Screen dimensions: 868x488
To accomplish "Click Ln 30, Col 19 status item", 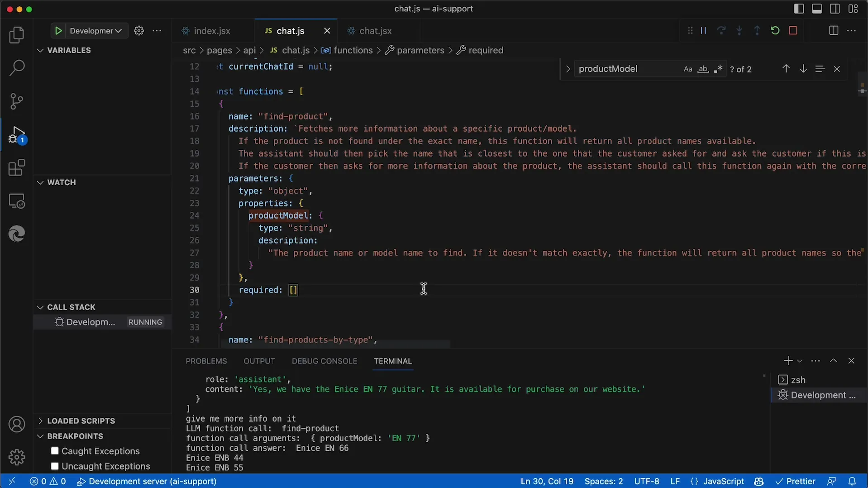I will click(547, 481).
